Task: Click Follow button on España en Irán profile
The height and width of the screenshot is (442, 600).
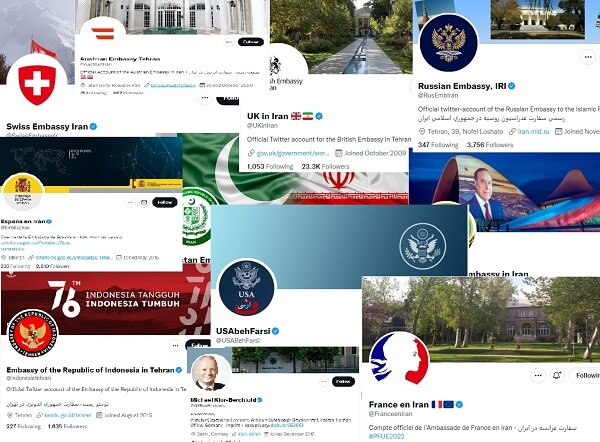Action: 165,202
